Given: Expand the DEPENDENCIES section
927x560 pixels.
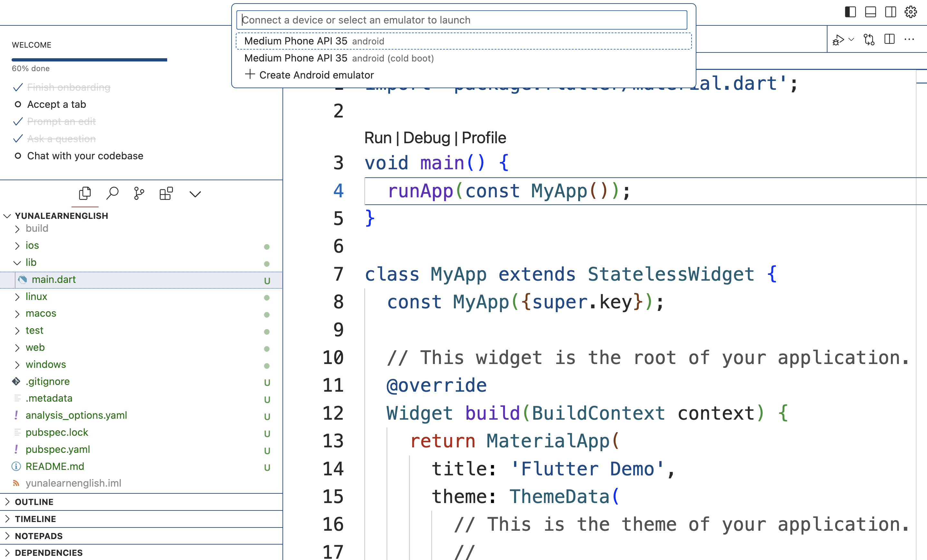Looking at the screenshot, I should tap(141, 553).
